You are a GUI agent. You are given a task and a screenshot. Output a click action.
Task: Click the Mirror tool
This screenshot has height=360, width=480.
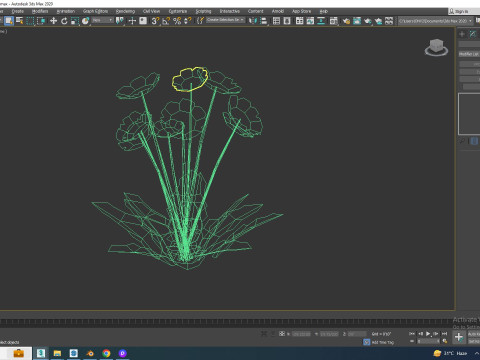[253, 21]
